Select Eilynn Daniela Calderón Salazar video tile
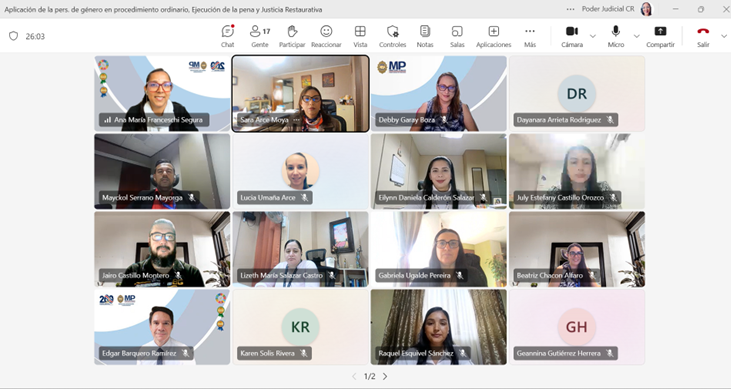The image size is (731, 389). 439,171
